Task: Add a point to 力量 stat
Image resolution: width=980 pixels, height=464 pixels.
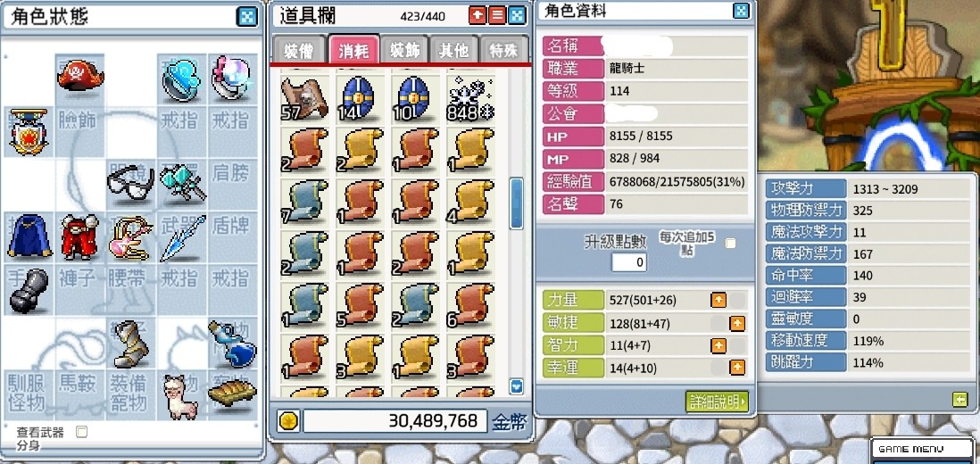Action: coord(718,301)
